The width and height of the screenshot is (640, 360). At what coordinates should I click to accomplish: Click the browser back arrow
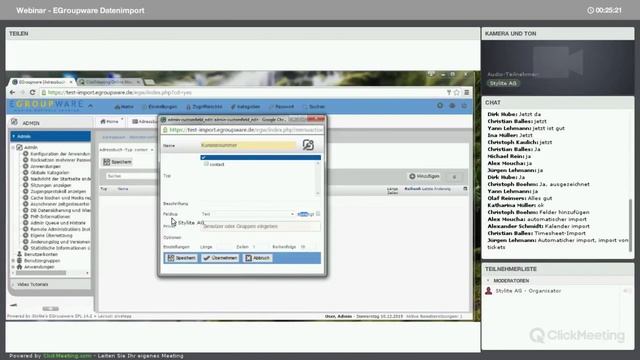pyautogui.click(x=12, y=93)
